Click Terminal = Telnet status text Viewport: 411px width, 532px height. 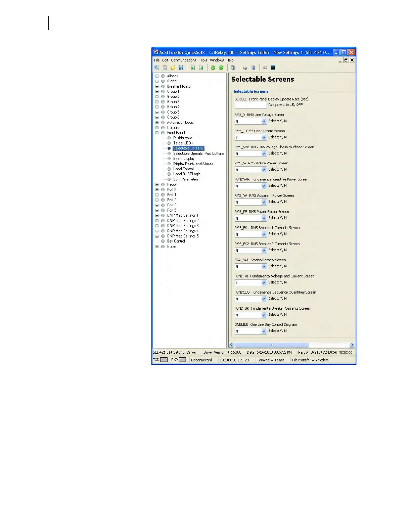[x=271, y=360]
